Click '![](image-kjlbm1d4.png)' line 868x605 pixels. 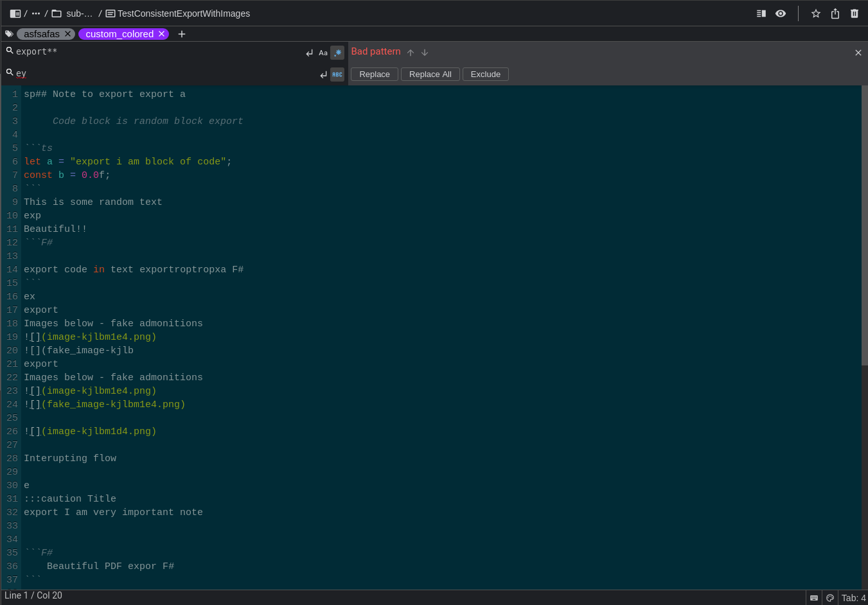coord(90,432)
